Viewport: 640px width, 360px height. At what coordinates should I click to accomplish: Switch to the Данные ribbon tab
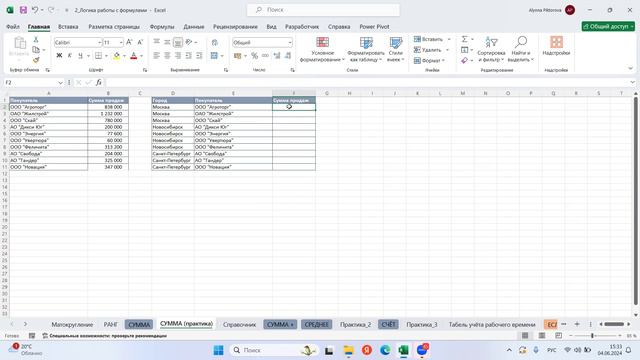click(x=193, y=27)
